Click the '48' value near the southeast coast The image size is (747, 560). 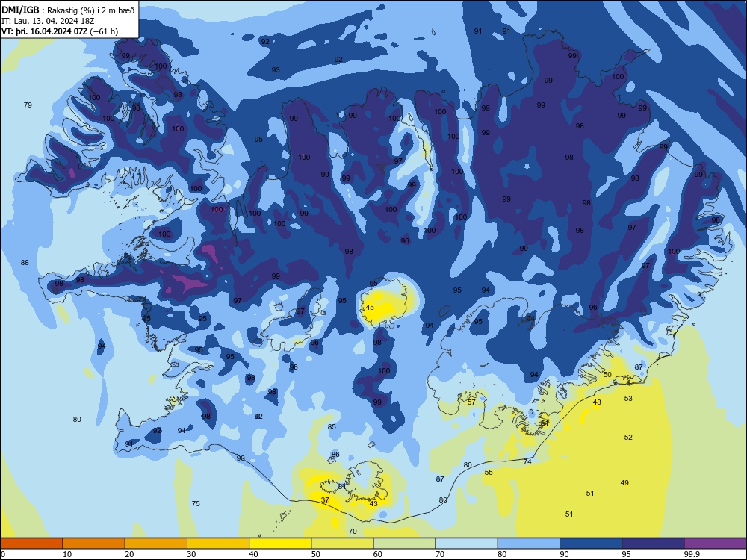click(597, 402)
